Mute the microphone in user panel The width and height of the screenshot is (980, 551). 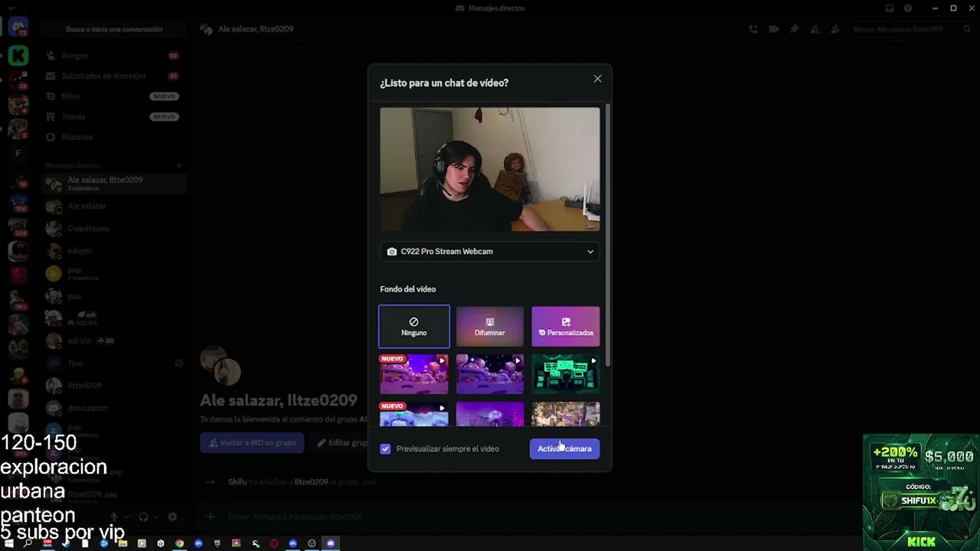(114, 517)
